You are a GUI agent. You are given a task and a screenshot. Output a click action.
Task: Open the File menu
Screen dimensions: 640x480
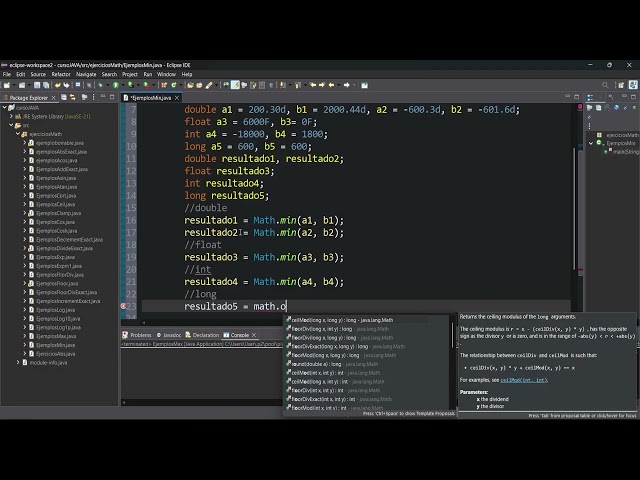pyautogui.click(x=7, y=74)
